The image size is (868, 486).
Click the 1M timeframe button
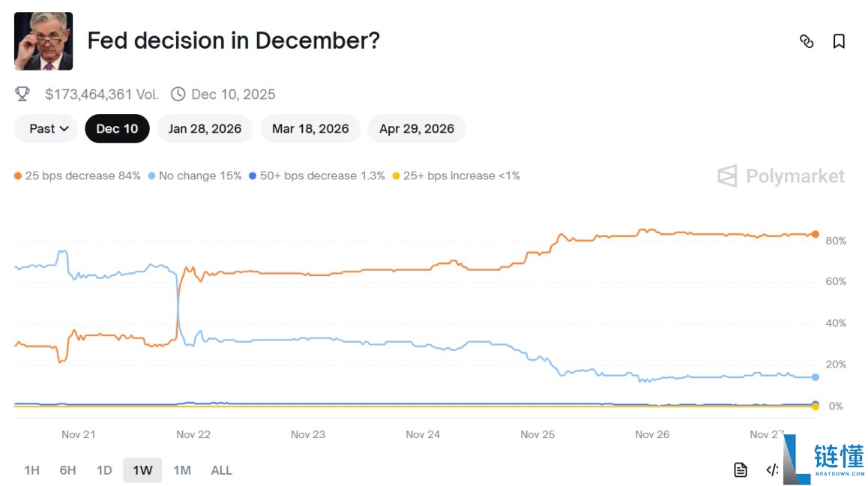pos(182,470)
